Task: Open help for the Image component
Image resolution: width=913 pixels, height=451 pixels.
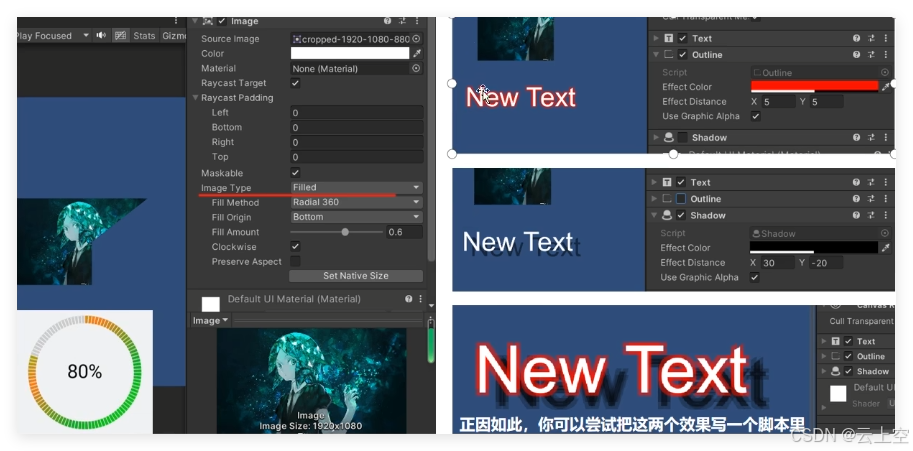Action: point(388,21)
